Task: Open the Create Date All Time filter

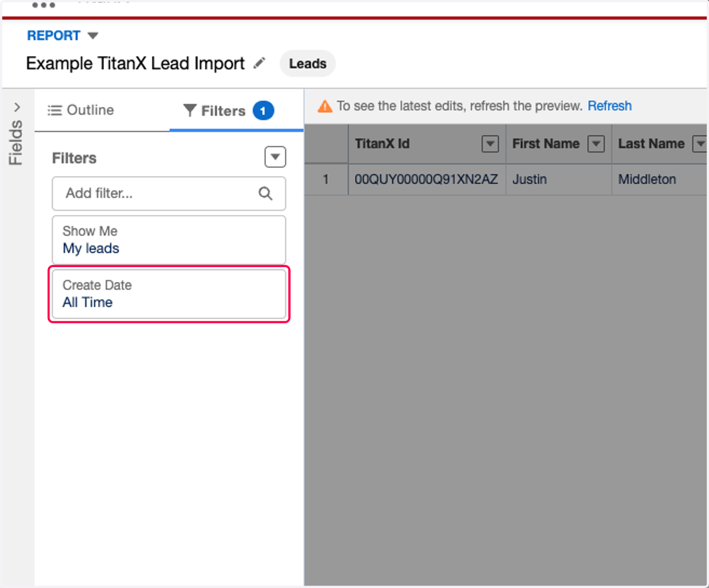Action: [169, 294]
